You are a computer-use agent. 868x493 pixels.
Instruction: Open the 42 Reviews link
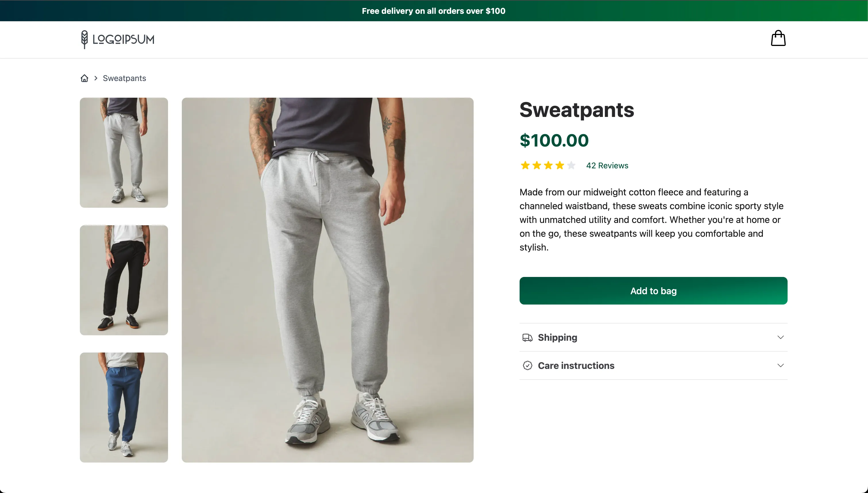click(x=607, y=165)
